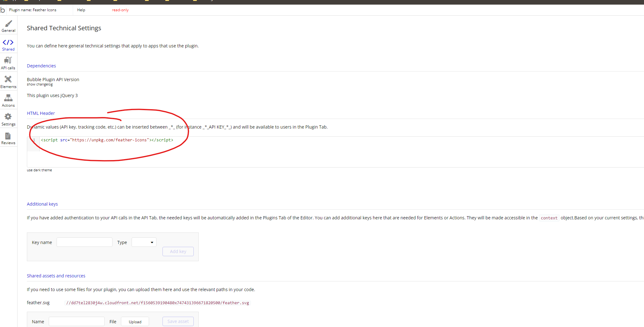Open the General tab brush icon
The height and width of the screenshot is (327, 644).
point(8,24)
